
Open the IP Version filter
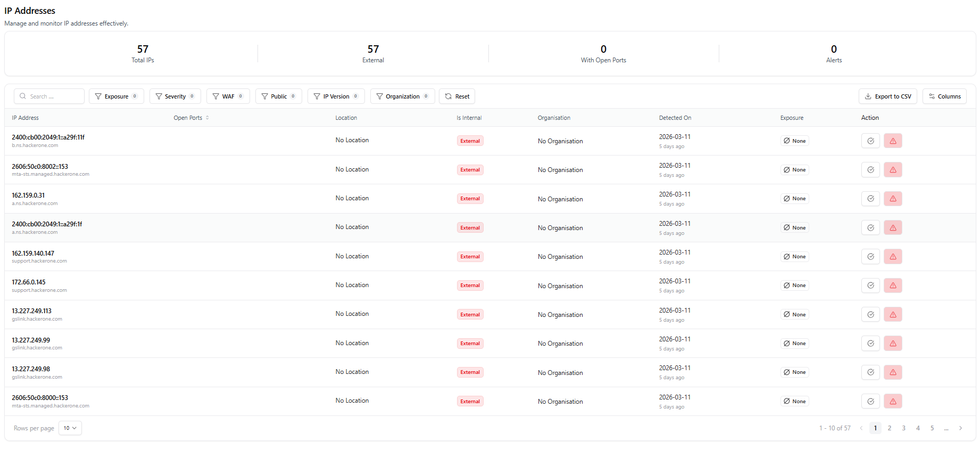click(x=336, y=96)
